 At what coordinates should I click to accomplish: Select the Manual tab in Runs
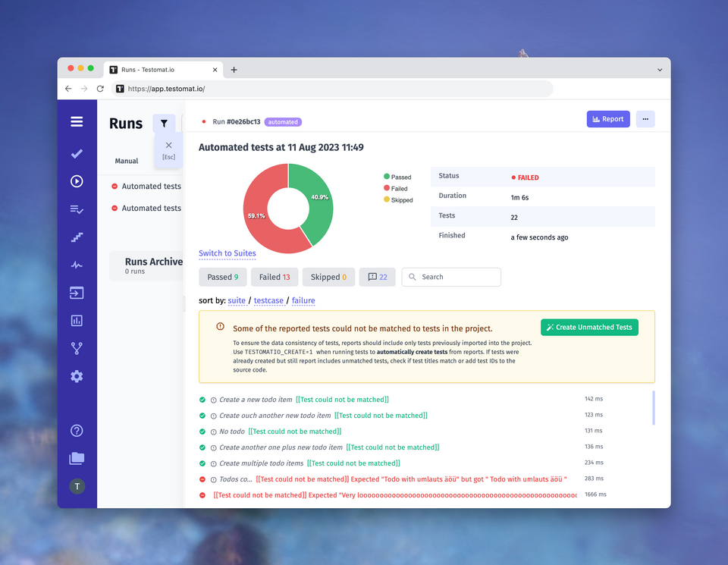(127, 161)
